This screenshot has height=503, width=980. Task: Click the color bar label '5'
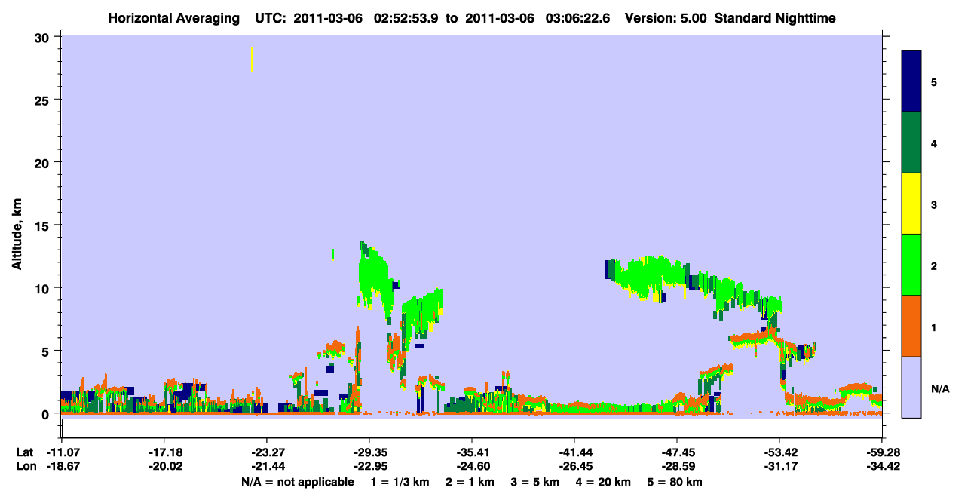coord(934,81)
